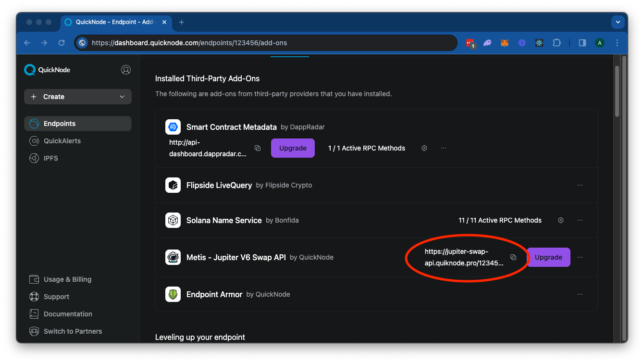644x363 pixels.
Task: Click '11 / 11 Active RPC Methods' text
Action: [500, 220]
